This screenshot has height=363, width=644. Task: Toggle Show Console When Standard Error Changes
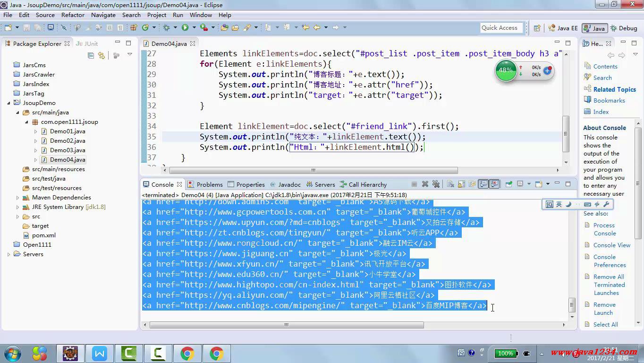(x=494, y=184)
